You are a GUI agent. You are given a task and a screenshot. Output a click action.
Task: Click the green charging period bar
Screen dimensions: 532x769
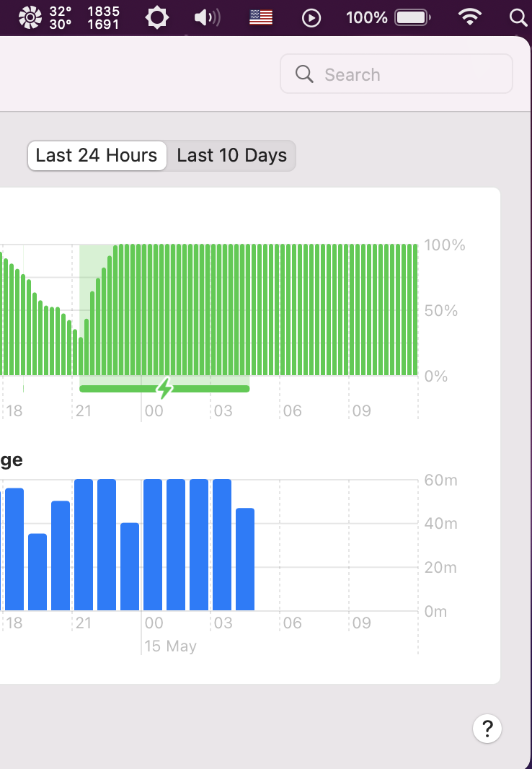coord(164,389)
